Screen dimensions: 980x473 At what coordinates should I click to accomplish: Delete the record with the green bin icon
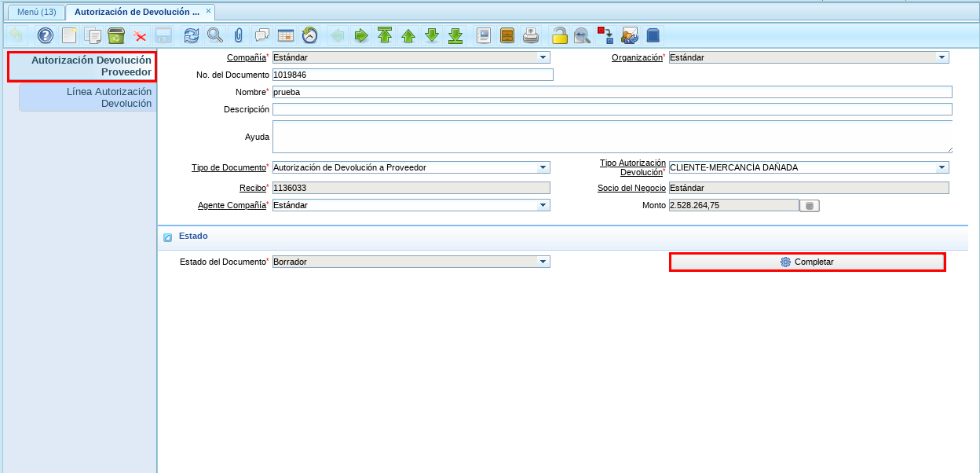116,35
